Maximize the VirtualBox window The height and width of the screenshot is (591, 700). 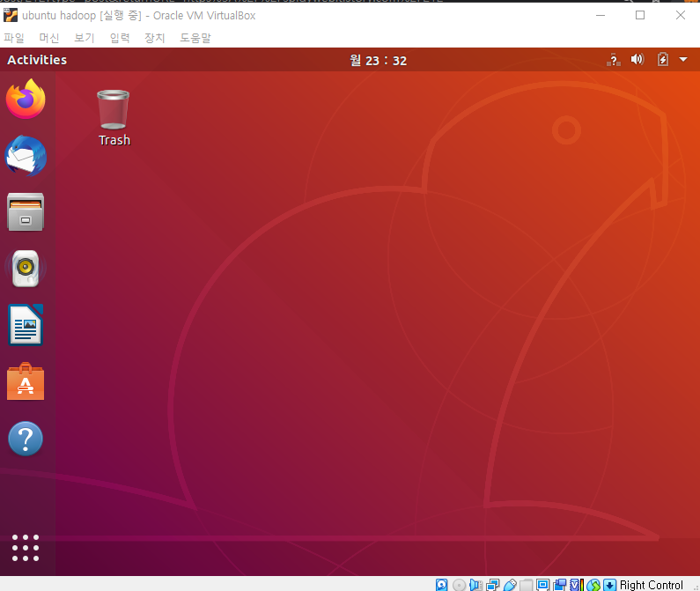coord(640,15)
